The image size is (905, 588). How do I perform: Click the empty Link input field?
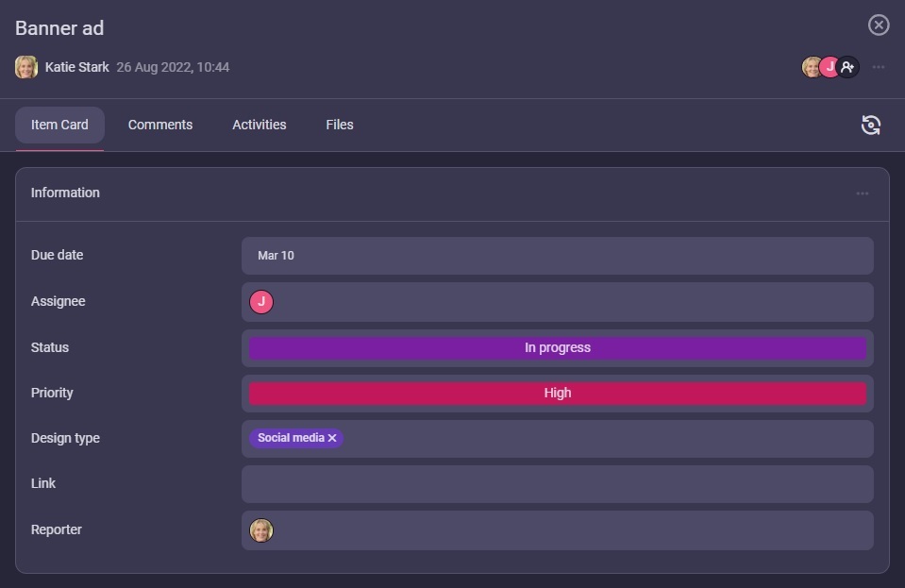(x=557, y=484)
